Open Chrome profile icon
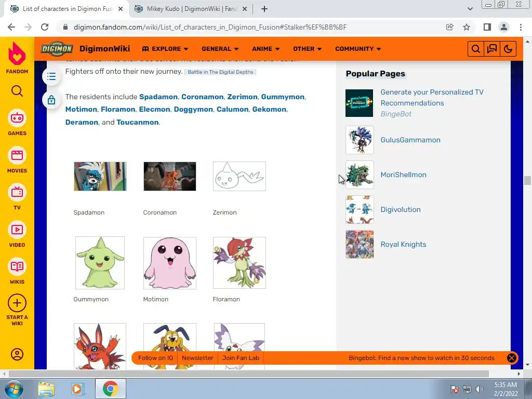Screen dimensions: 532x399 pyautogui.click(x=504, y=27)
